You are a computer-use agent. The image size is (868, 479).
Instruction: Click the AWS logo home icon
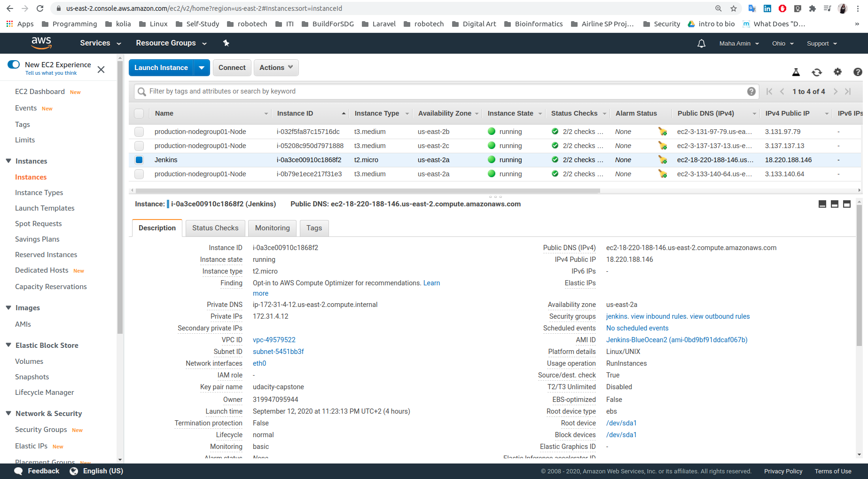[x=41, y=43]
